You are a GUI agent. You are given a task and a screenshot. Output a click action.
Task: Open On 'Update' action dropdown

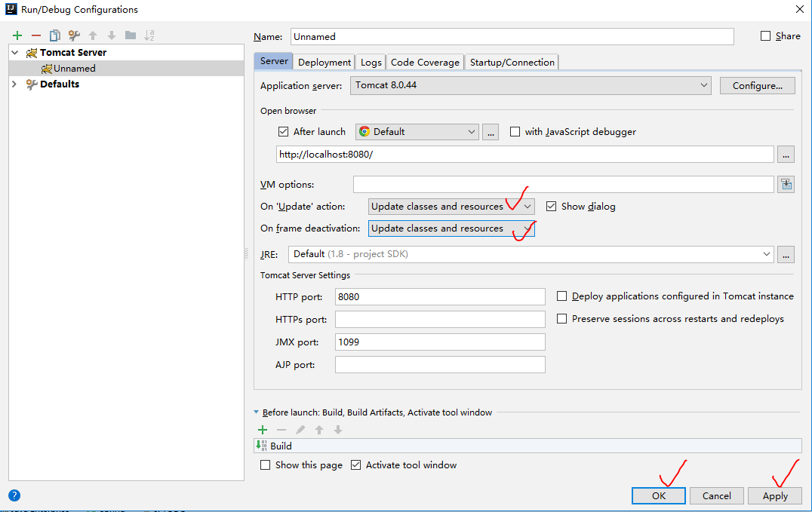pos(451,206)
